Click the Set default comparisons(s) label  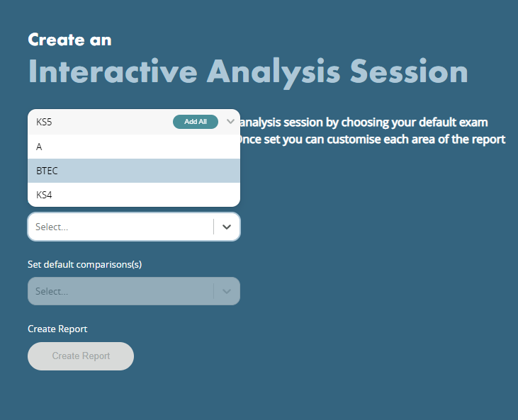click(x=84, y=264)
